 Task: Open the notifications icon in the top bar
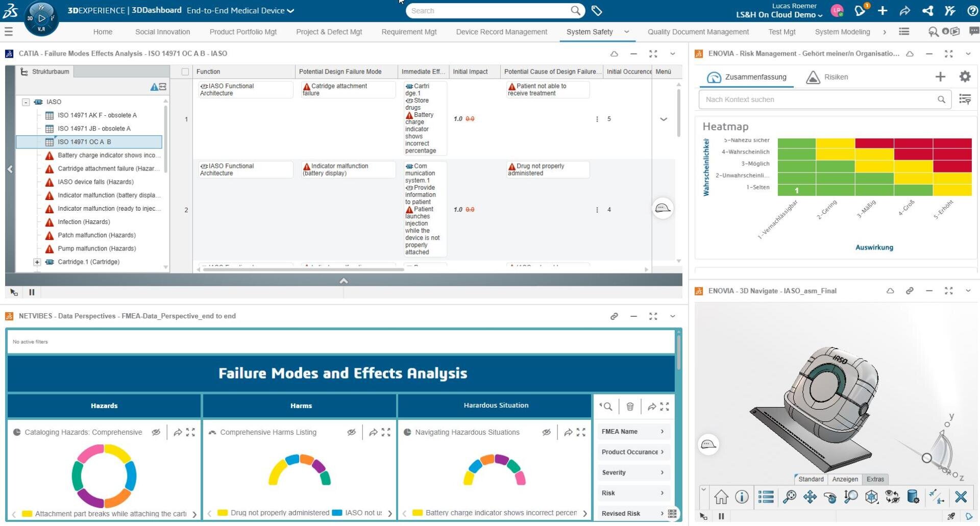pos(860,10)
